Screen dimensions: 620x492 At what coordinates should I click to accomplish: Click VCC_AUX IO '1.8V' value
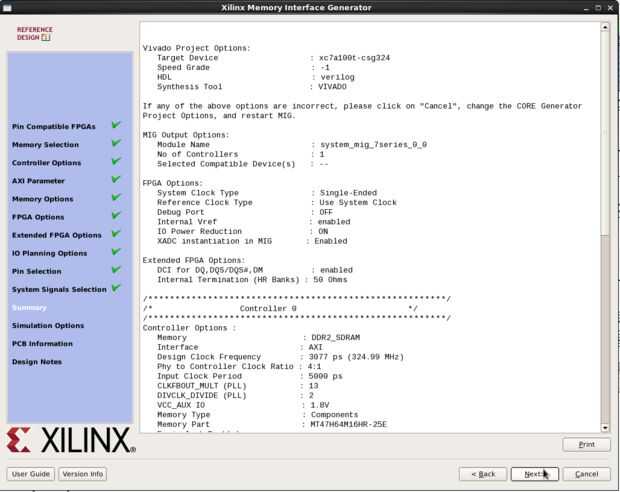tap(319, 405)
